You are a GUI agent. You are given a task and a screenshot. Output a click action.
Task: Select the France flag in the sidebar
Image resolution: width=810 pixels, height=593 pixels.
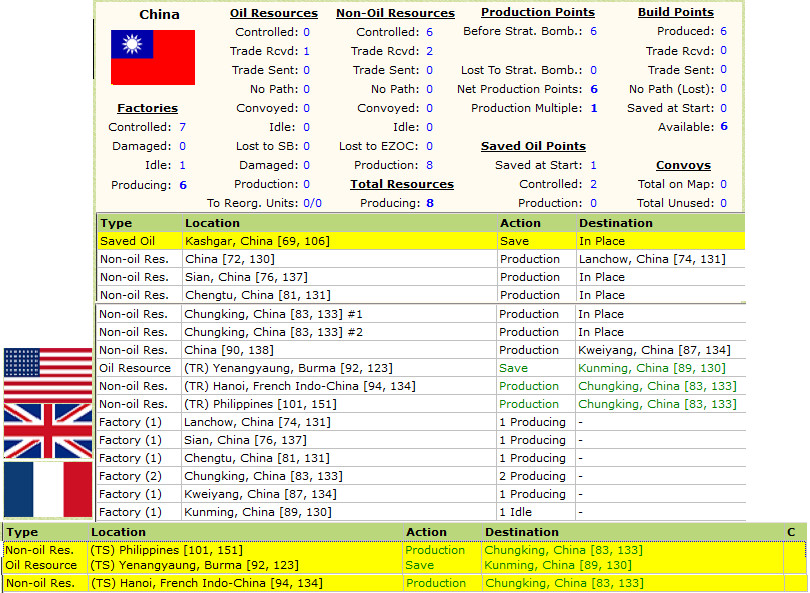pyautogui.click(x=47, y=491)
